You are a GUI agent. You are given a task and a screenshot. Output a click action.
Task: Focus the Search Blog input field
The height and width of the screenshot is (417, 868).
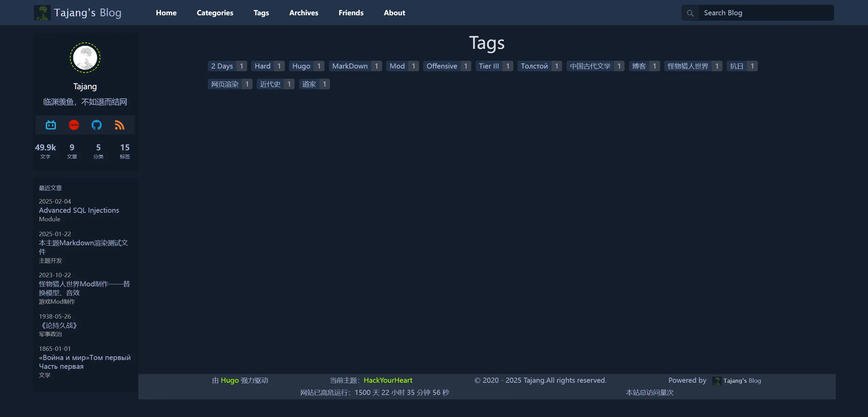766,13
